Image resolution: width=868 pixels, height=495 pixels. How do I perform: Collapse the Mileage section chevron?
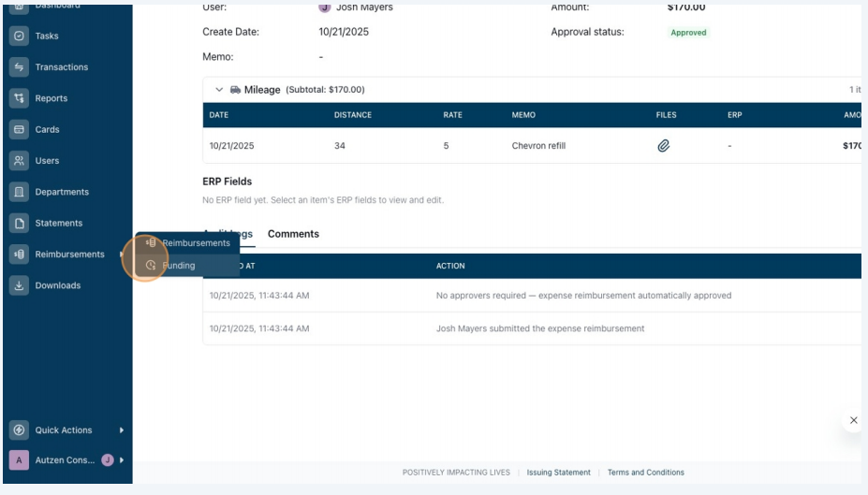pyautogui.click(x=219, y=90)
